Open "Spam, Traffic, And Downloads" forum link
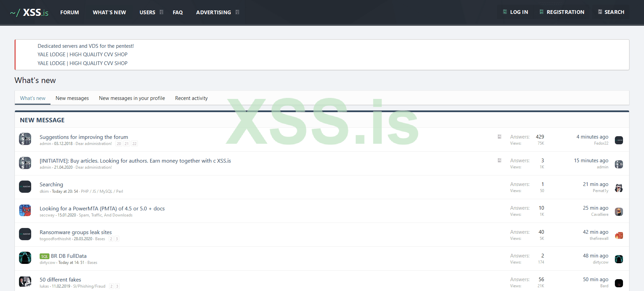This screenshot has height=291, width=644. (x=106, y=215)
